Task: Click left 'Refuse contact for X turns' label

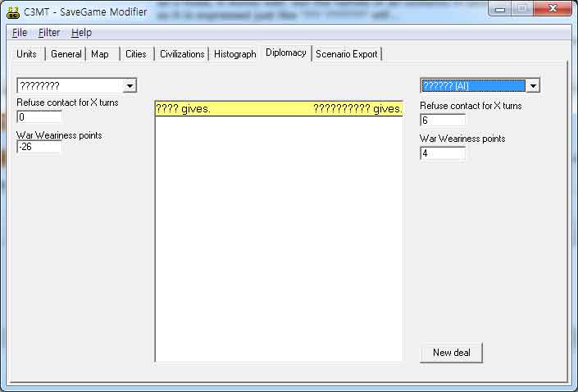Action: (x=67, y=103)
